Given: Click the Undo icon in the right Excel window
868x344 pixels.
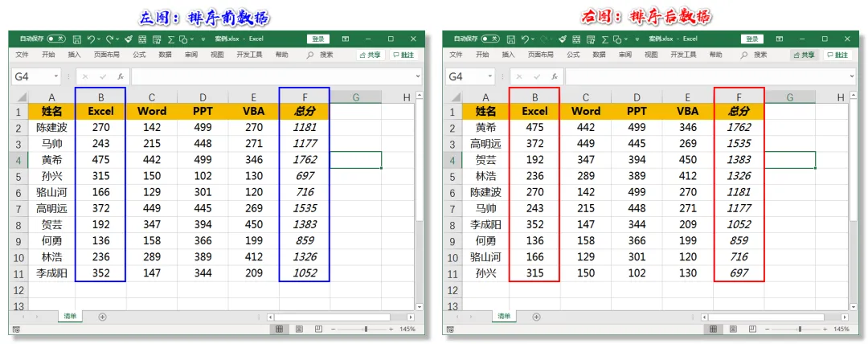Looking at the screenshot, I should 526,39.
